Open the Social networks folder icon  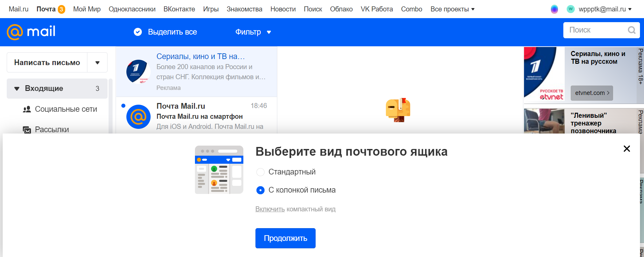(27, 109)
